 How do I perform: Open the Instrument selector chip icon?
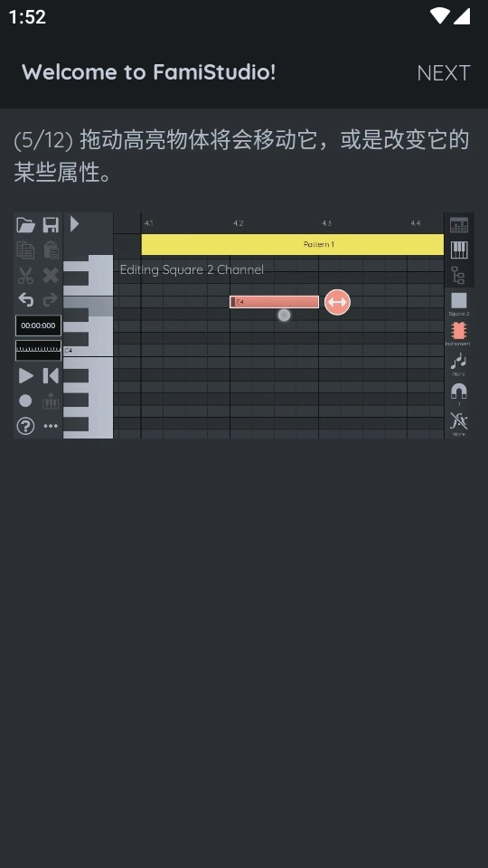click(459, 334)
